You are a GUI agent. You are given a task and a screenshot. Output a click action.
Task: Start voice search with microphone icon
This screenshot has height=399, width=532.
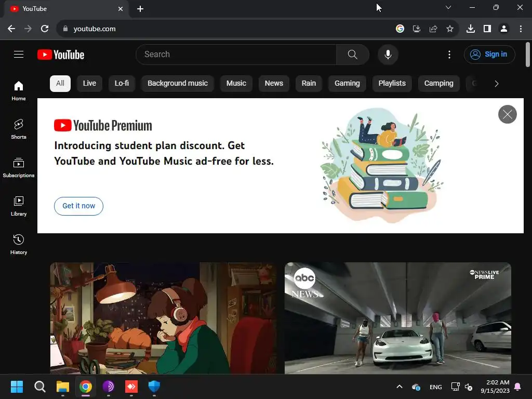coord(388,54)
